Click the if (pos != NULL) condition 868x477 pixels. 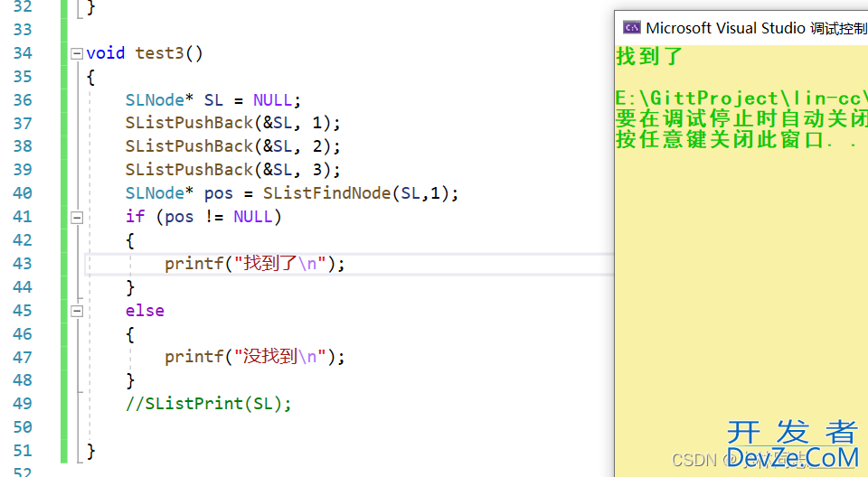point(203,216)
